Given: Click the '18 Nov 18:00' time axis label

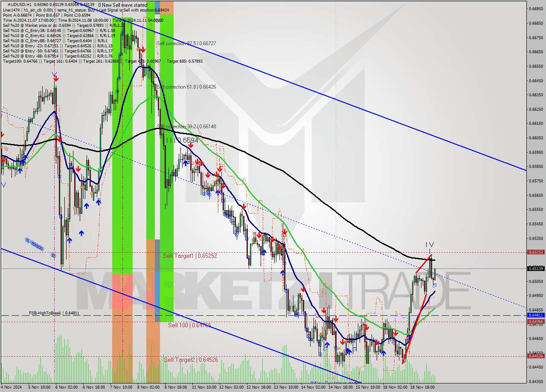Looking at the screenshot, I should pos(422,388).
